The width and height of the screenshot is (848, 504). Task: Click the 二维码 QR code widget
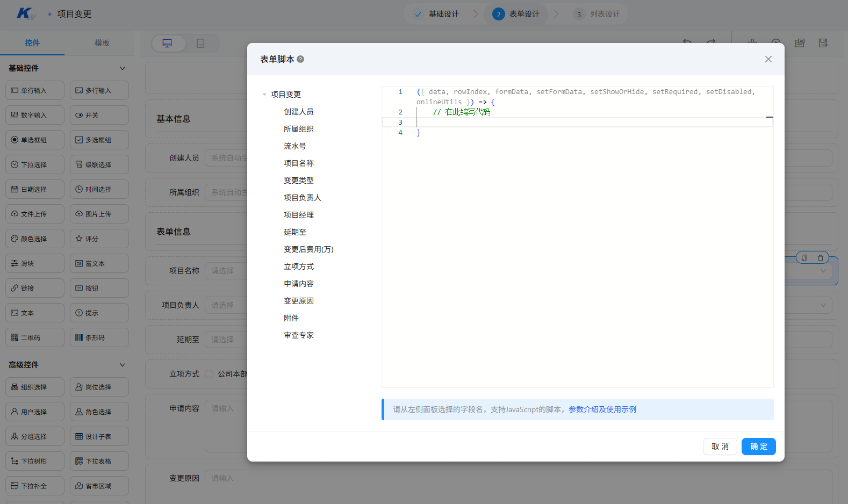click(35, 337)
